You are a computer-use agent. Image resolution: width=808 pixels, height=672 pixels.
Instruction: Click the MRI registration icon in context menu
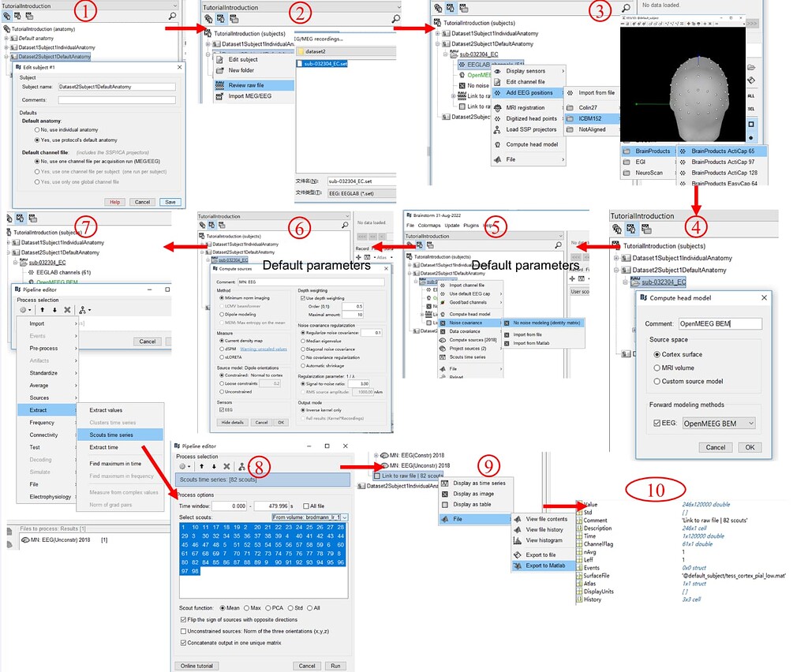tap(498, 107)
